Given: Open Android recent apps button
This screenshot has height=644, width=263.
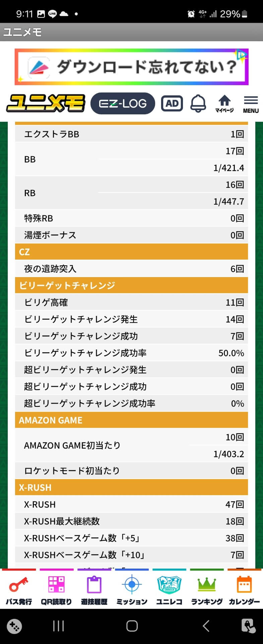Looking at the screenshot, I should point(58,626).
